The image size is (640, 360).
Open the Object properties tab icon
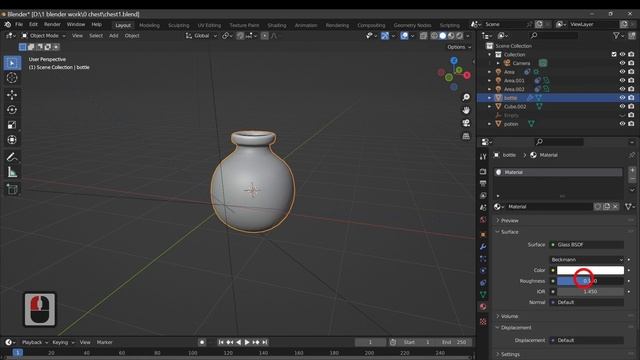483,234
